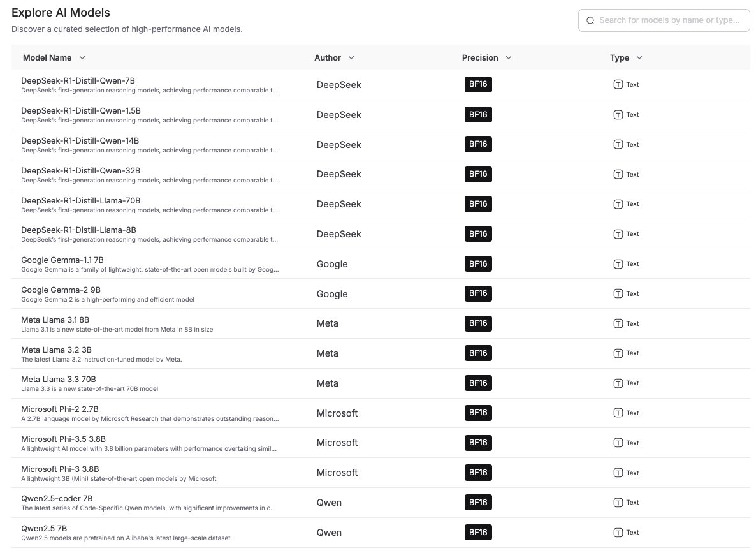The width and height of the screenshot is (756, 553).
Task: Click the search magnifier icon
Action: tap(590, 20)
